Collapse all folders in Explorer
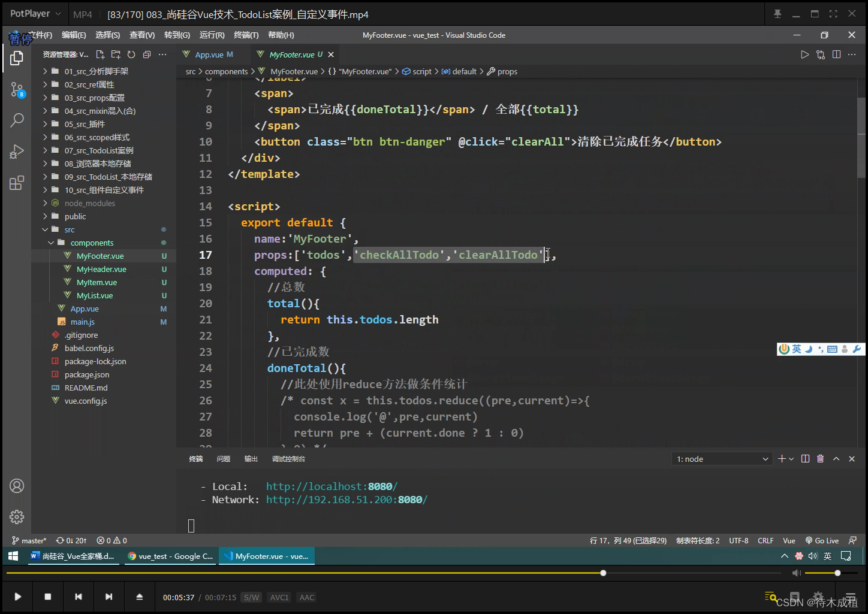The width and height of the screenshot is (868, 614). pyautogui.click(x=147, y=55)
